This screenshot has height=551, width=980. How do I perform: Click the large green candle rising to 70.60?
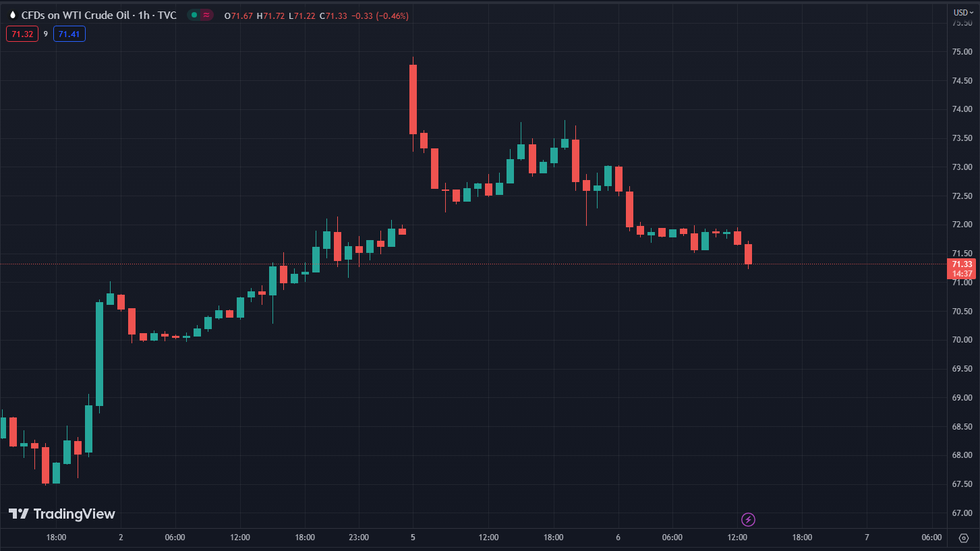coord(99,353)
